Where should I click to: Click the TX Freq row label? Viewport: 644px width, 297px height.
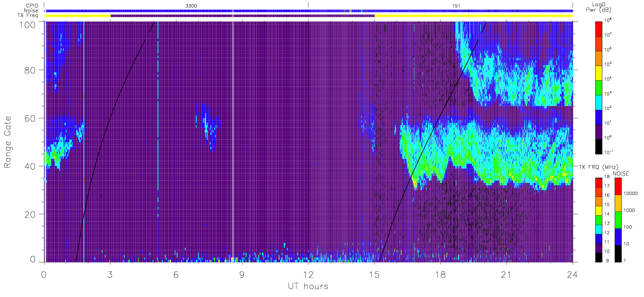28,16
